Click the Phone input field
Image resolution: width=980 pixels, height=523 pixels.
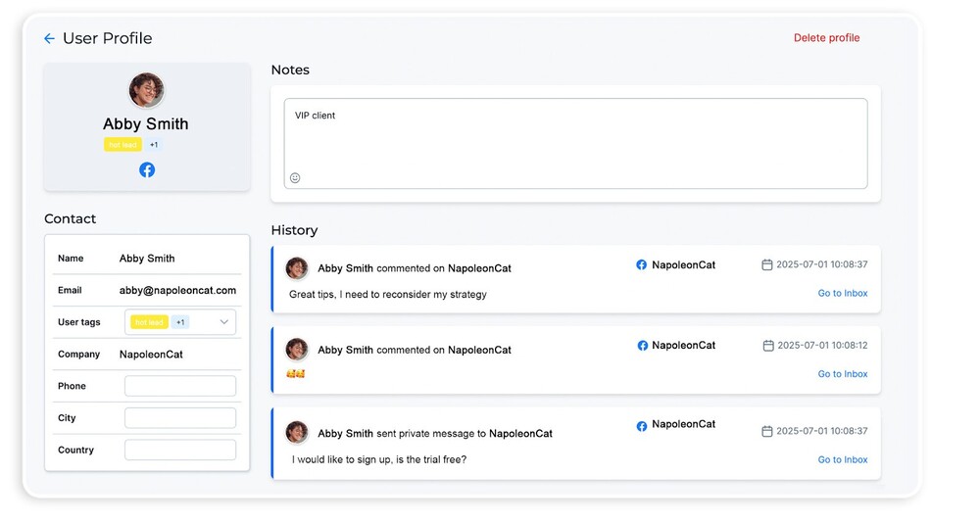click(x=180, y=386)
